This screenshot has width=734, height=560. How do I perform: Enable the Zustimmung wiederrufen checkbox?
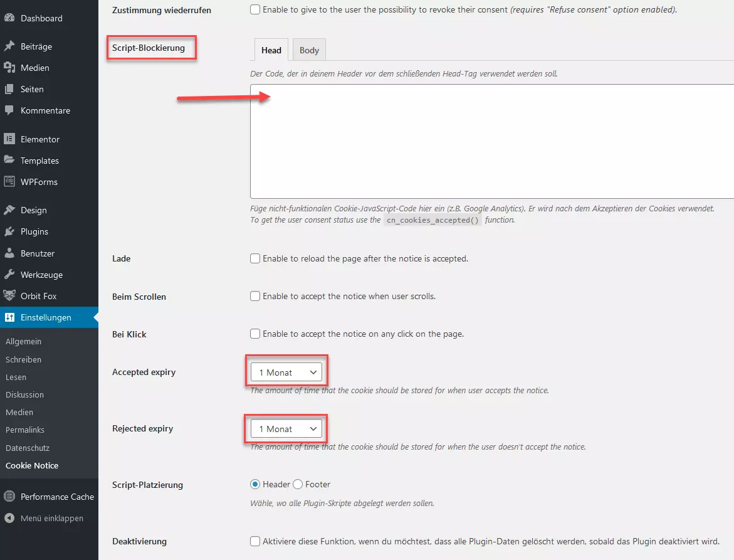coord(255,10)
